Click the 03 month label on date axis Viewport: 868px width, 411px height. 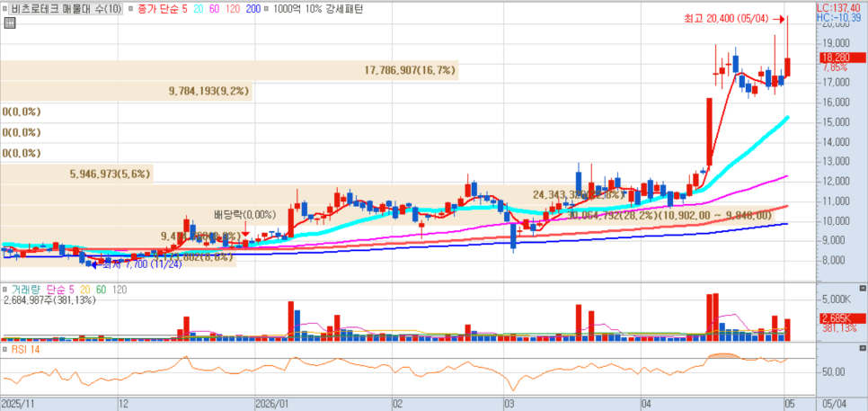[509, 404]
